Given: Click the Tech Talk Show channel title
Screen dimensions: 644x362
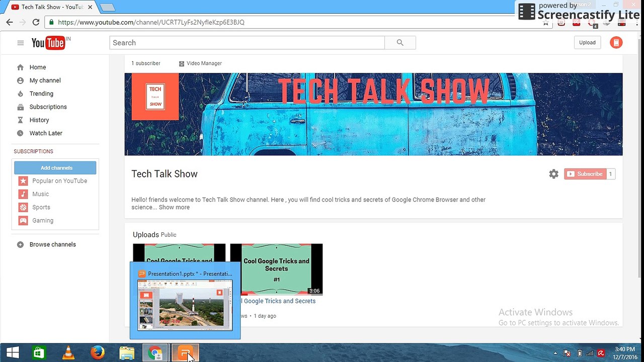Looking at the screenshot, I should click(165, 174).
